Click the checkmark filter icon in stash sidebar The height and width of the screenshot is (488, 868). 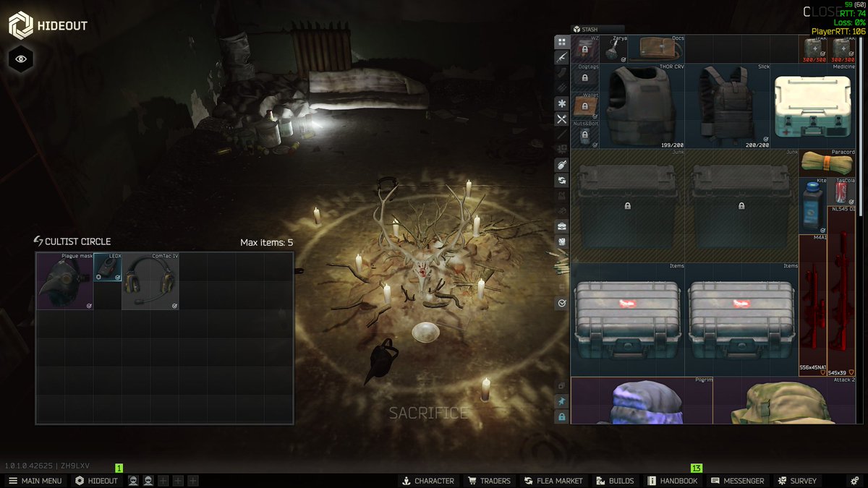pos(561,304)
